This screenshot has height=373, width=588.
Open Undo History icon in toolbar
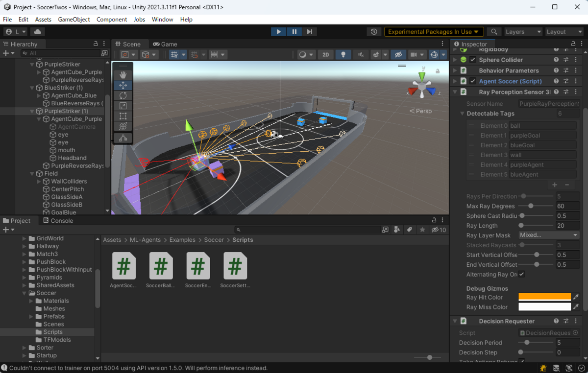point(374,32)
